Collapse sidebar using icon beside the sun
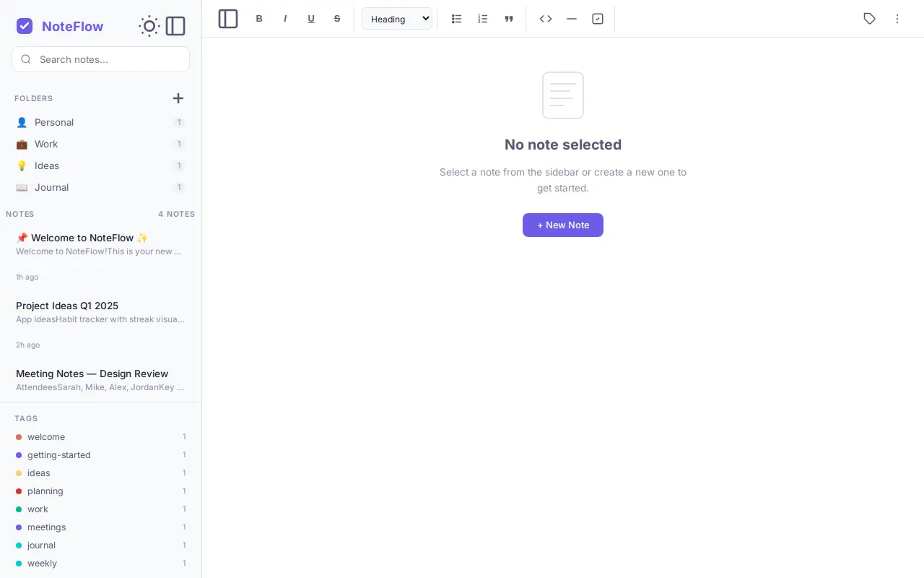The image size is (924, 578). point(175,27)
